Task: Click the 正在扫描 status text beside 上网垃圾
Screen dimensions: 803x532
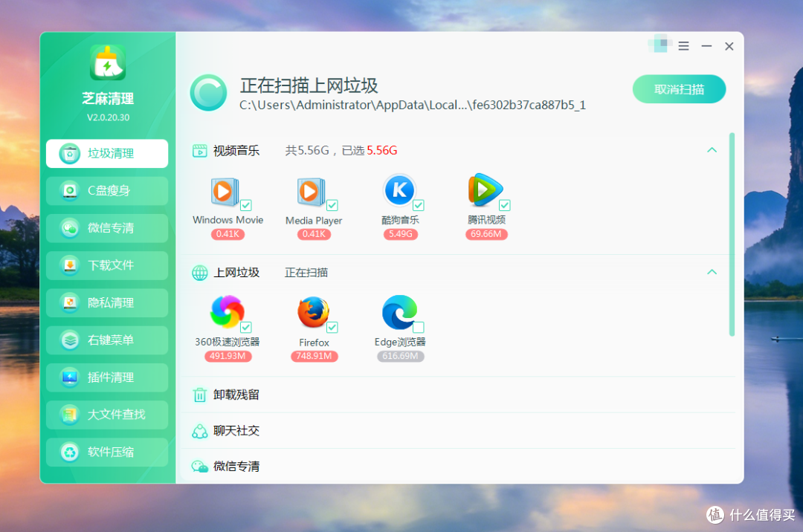Action: pos(306,273)
